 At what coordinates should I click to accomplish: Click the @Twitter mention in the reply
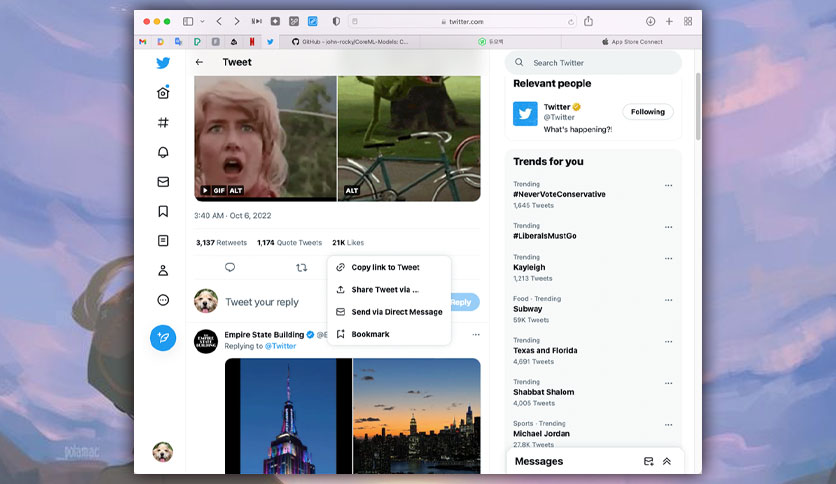[x=280, y=346]
